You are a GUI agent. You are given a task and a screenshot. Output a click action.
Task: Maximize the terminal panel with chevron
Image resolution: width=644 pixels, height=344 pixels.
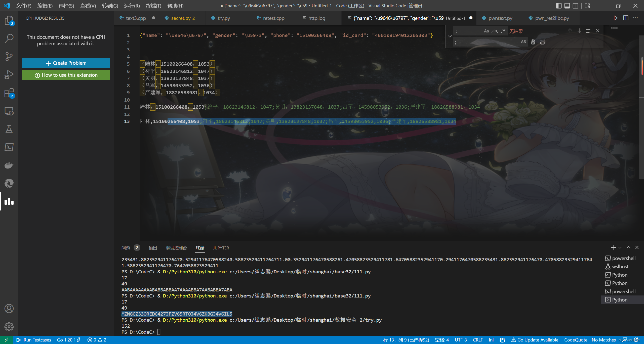[x=628, y=248]
